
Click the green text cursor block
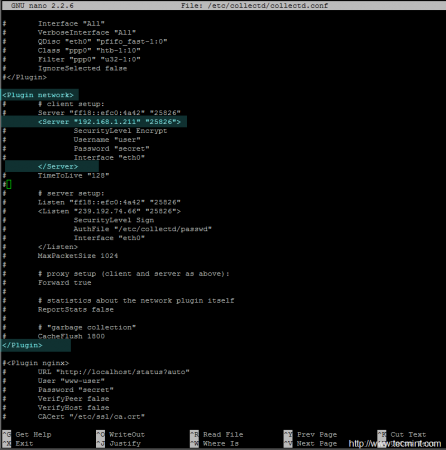click(9, 184)
